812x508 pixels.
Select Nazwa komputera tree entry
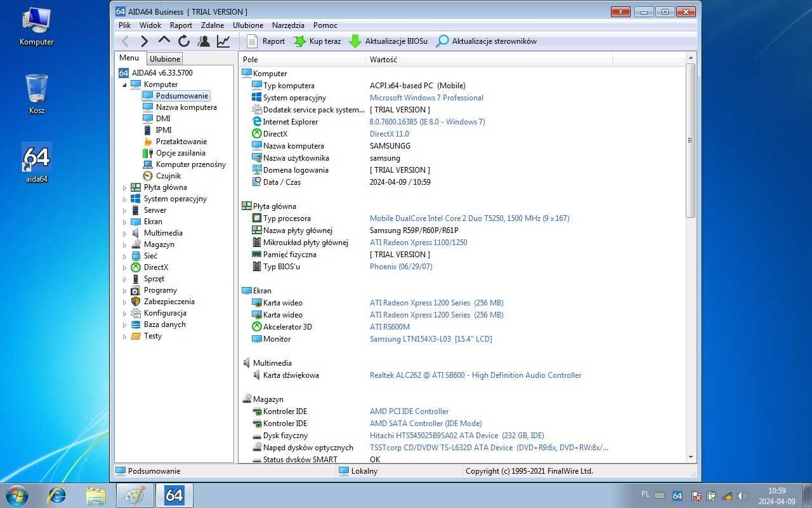click(x=187, y=107)
